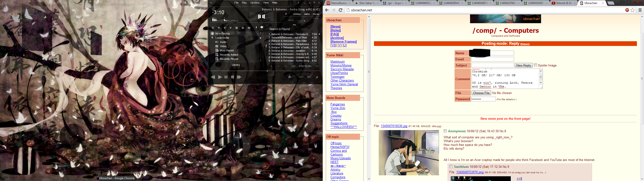This screenshot has height=181, width=644.
Task: Select Most Played in the library
Action: pos(227,51)
